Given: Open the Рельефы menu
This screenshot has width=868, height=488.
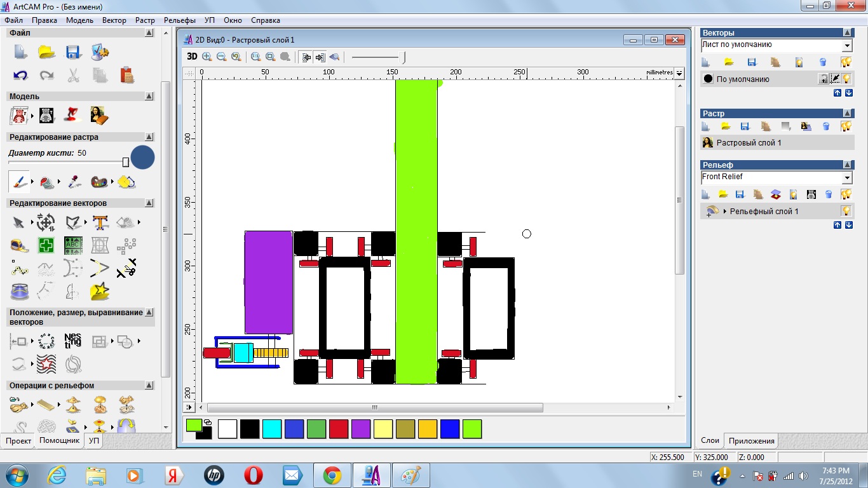Looking at the screenshot, I should (180, 20).
